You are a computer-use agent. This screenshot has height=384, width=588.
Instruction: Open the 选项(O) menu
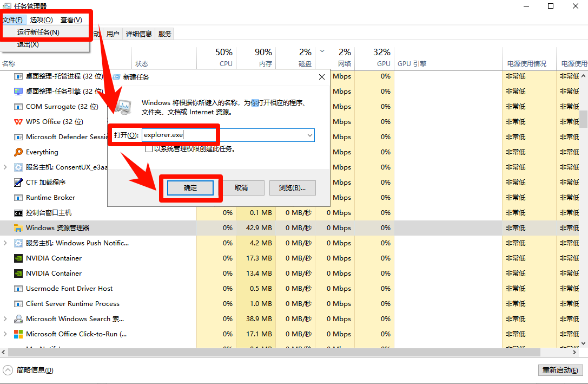pos(41,20)
